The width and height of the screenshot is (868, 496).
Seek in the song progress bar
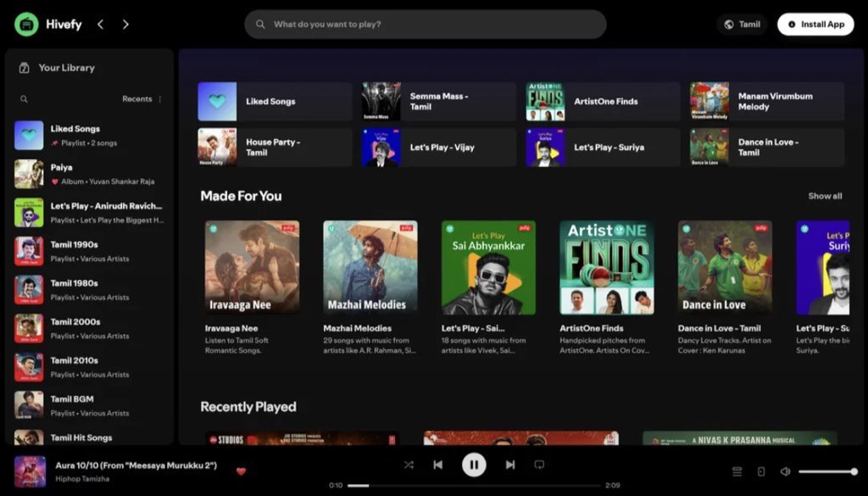[x=474, y=486]
